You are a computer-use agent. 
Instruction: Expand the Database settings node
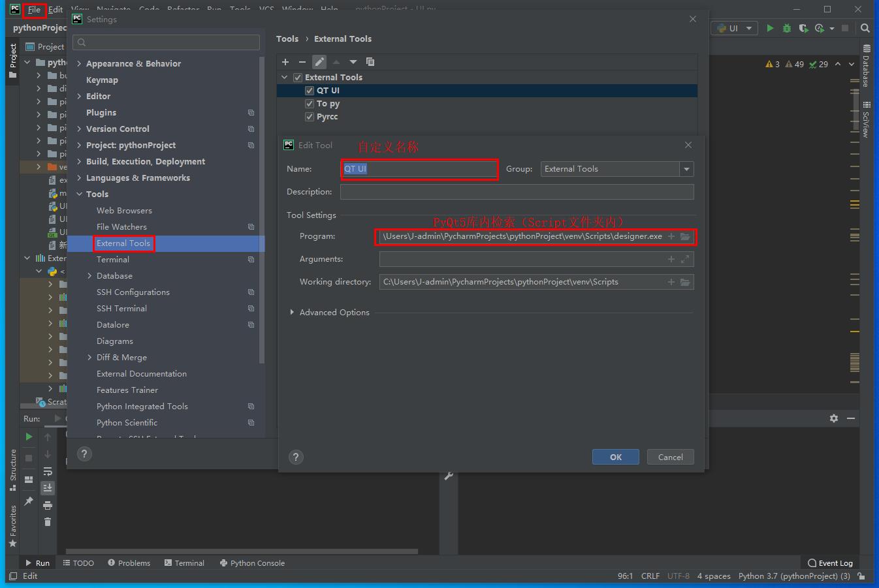tap(89, 275)
